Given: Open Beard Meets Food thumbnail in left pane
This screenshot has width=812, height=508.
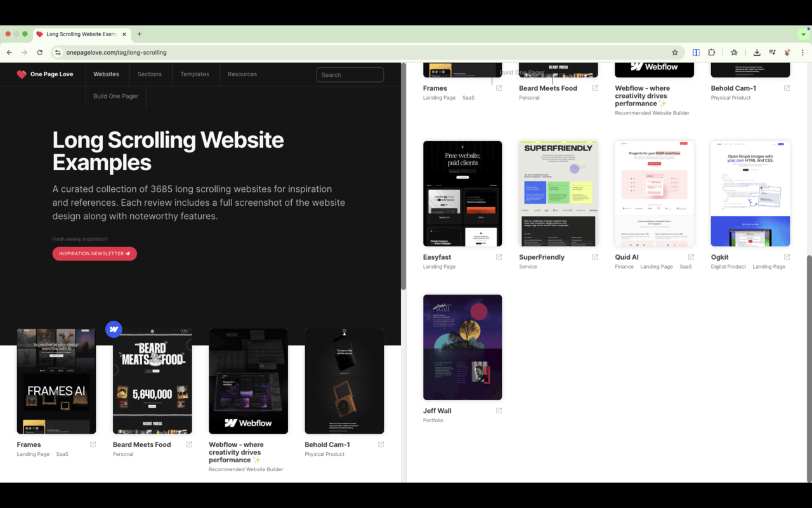Looking at the screenshot, I should click(x=152, y=381).
